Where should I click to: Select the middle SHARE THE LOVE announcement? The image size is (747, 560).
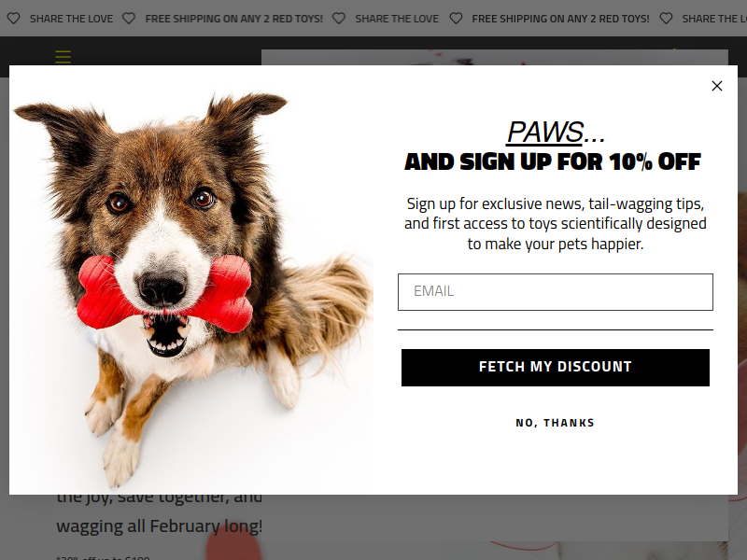[397, 19]
